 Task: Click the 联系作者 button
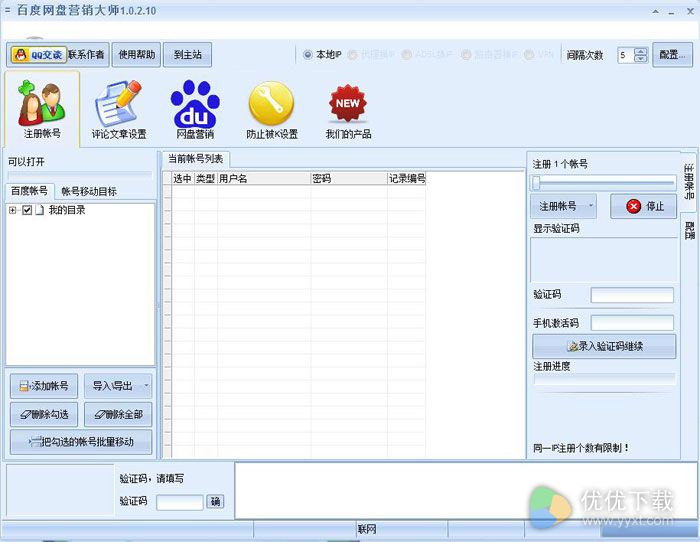86,55
